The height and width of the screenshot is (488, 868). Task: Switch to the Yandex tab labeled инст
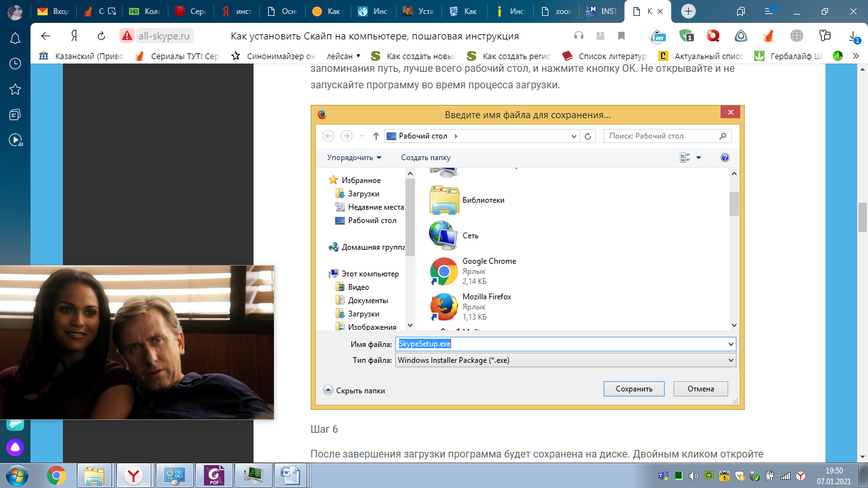pyautogui.click(x=236, y=11)
